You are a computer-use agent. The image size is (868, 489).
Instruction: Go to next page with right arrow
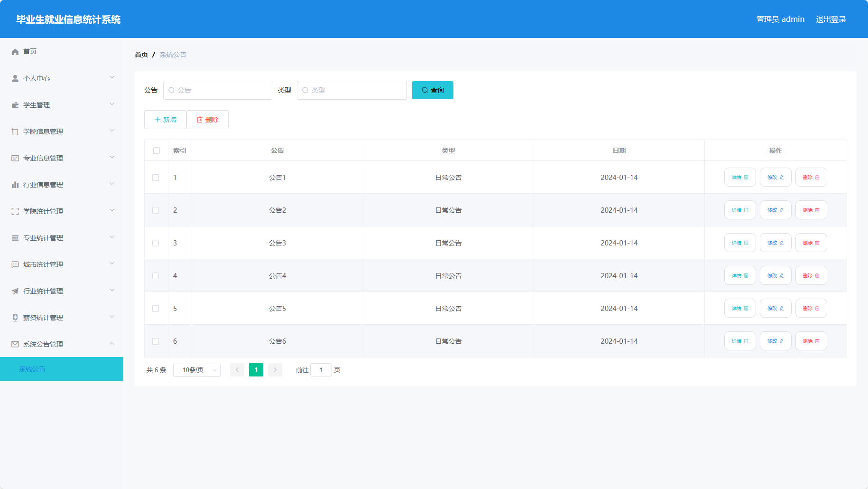coord(275,370)
